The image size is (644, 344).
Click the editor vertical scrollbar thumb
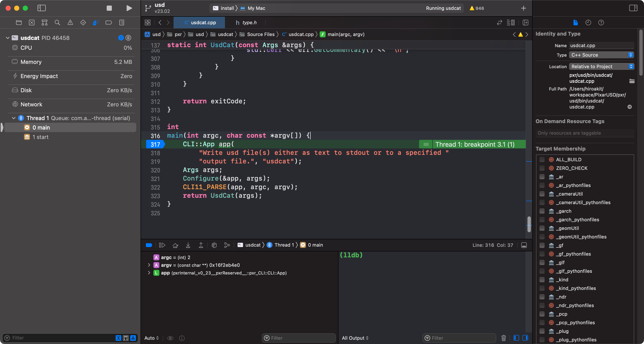point(529,224)
